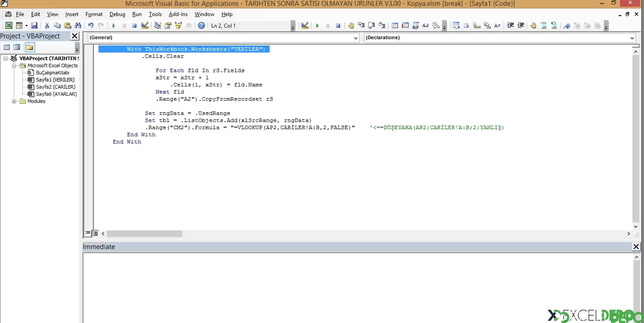The image size is (644, 323).
Task: Select Sayfa2 (CARİLER) in project tree
Action: pos(56,87)
